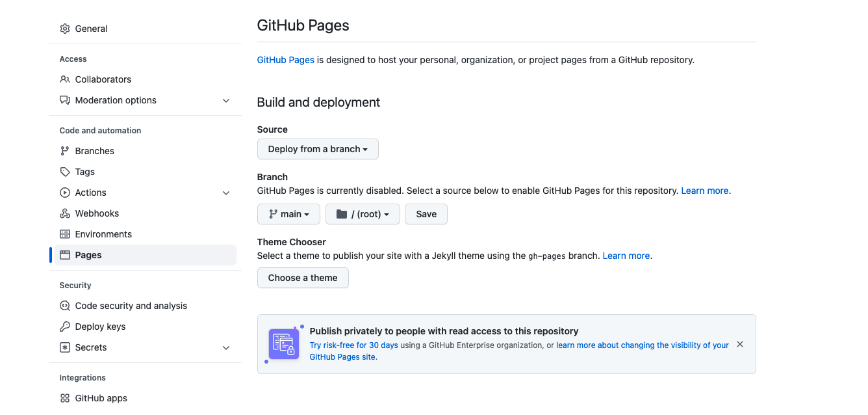
Task: Follow the GitHub Pages intro link
Action: coord(286,60)
